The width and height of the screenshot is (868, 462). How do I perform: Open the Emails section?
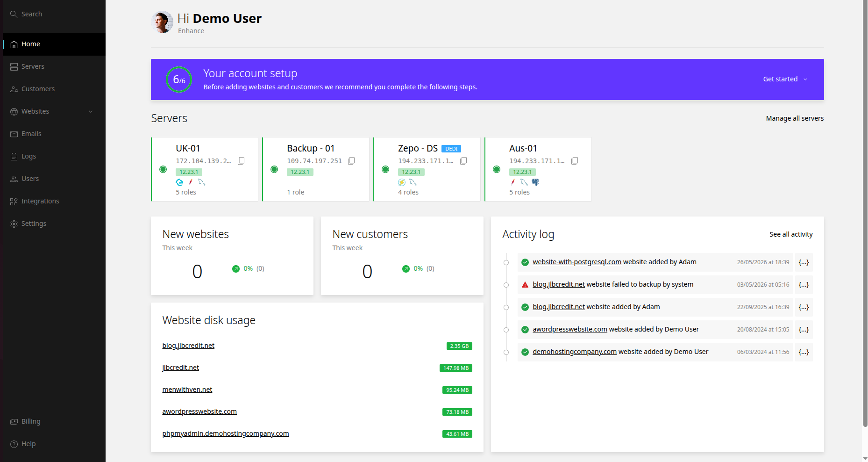(x=54, y=134)
